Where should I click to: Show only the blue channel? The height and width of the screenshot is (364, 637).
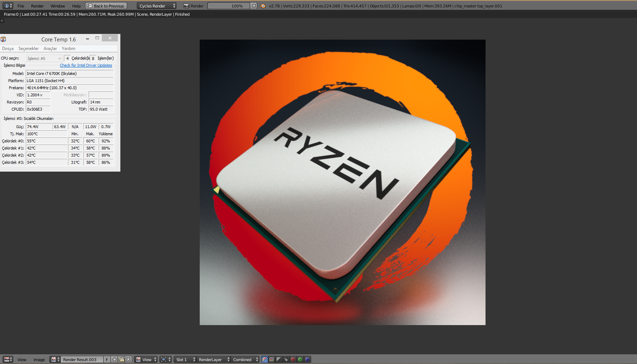click(307, 359)
